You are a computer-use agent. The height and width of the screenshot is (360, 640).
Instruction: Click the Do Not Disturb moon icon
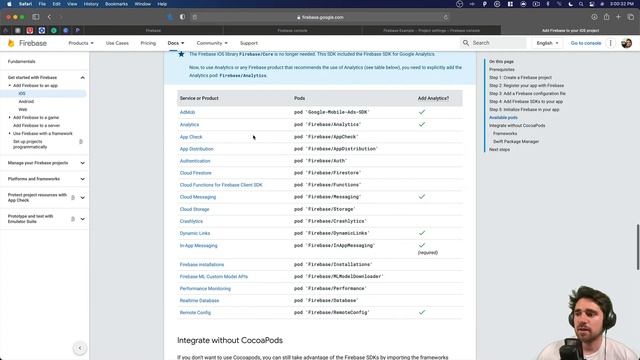pos(570,4)
